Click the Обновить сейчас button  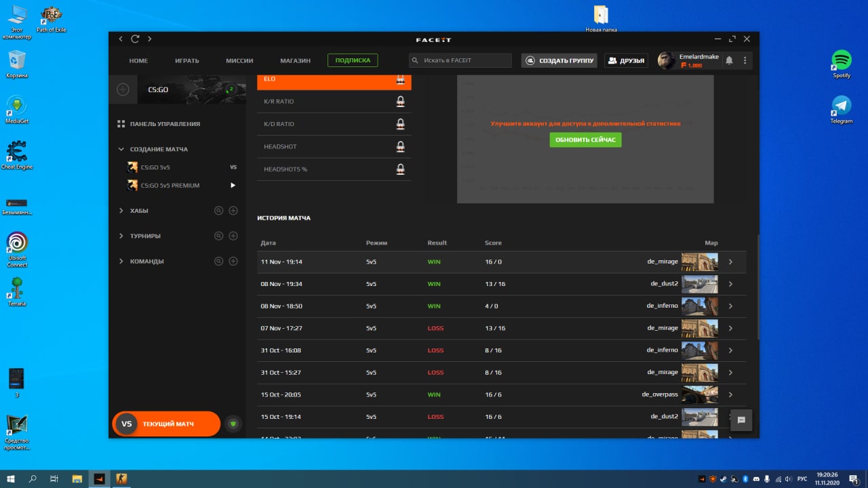point(585,140)
